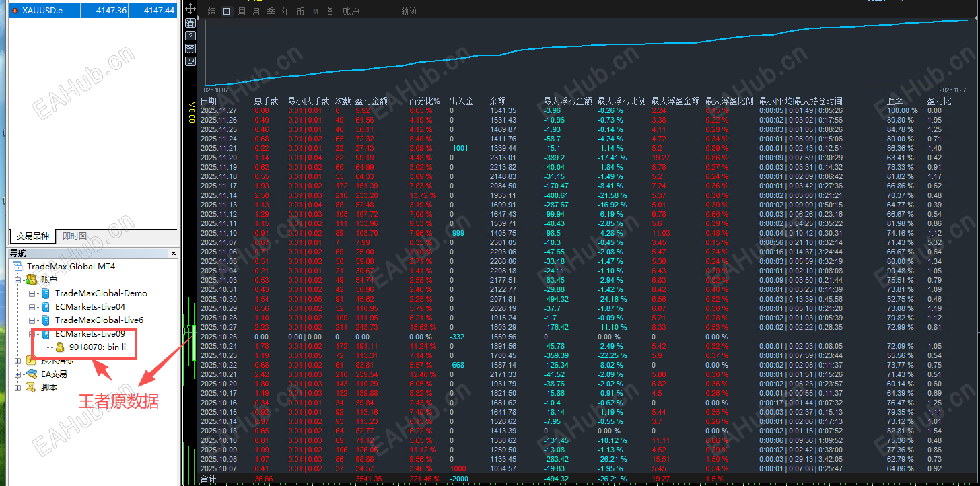980x486 pixels.
Task: Click the EA交易 expert advisor icon
Action: point(32,374)
